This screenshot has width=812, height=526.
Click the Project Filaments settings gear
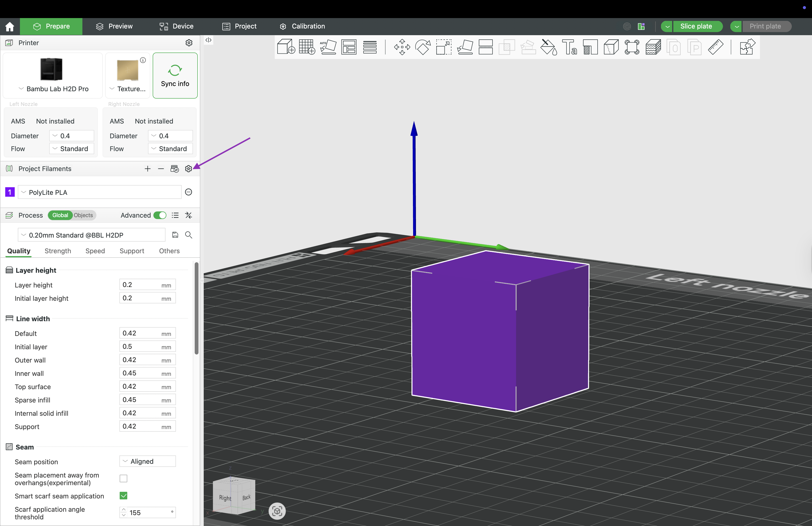(188, 169)
